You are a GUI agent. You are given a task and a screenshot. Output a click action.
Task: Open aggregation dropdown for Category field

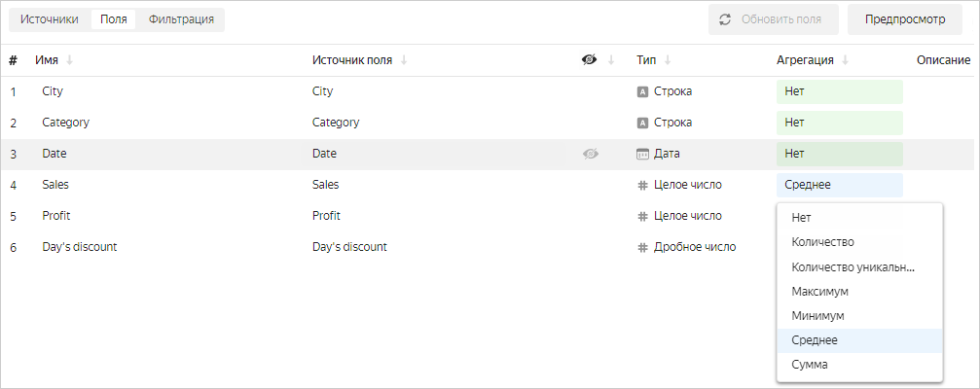click(x=839, y=124)
